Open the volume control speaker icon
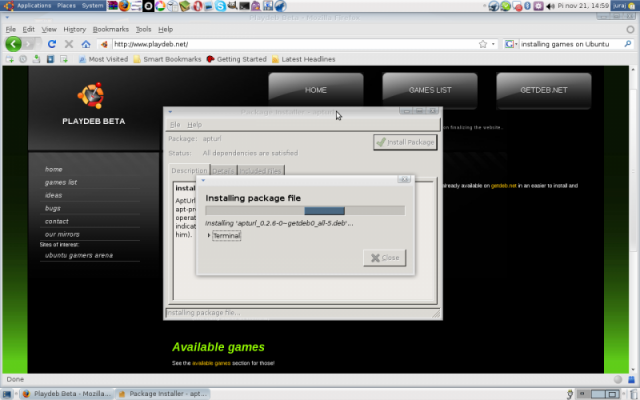 click(x=550, y=6)
